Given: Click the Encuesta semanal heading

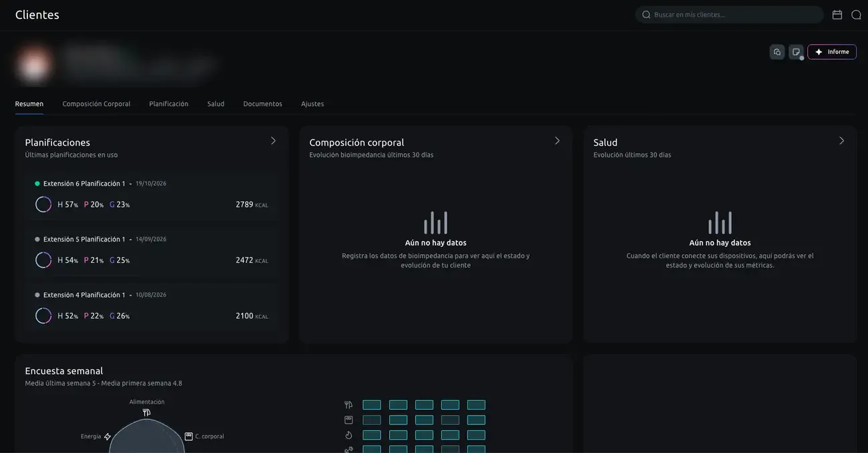Looking at the screenshot, I should [x=64, y=371].
